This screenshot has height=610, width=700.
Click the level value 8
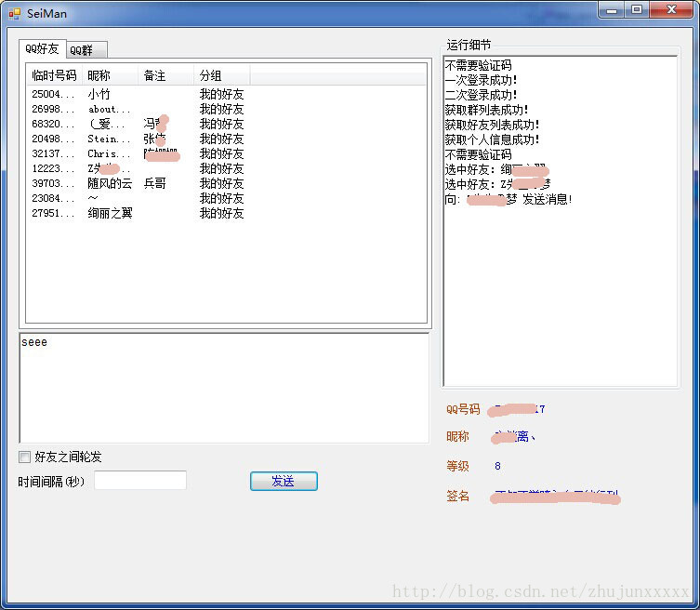point(497,466)
